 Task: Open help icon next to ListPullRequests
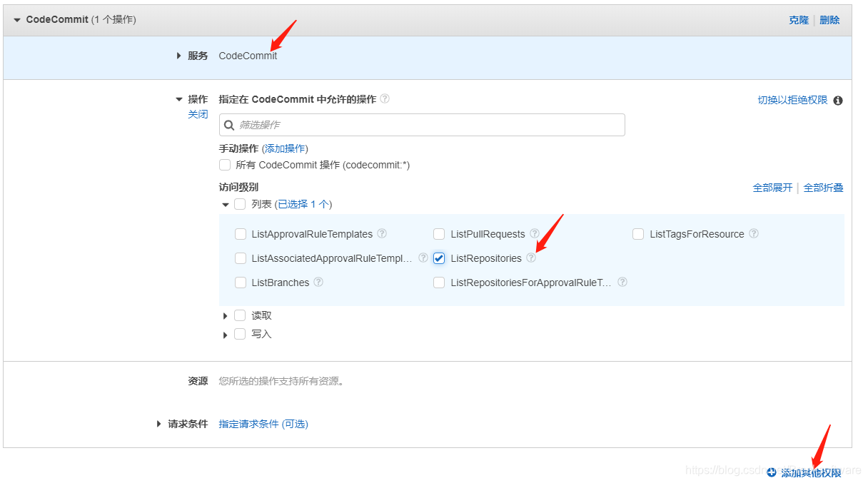click(x=535, y=233)
